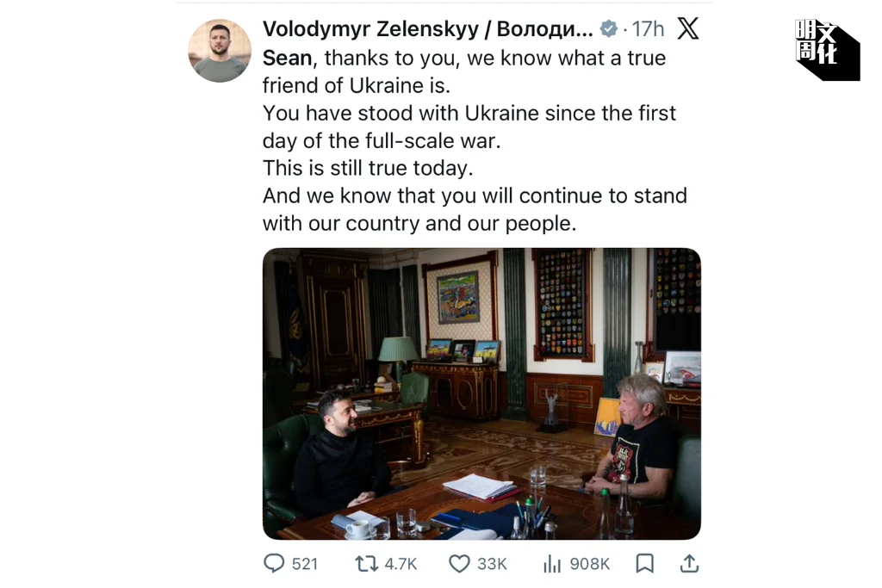Click the text "friend of Ukraine is."
The height and width of the screenshot is (588, 882).
tap(357, 86)
